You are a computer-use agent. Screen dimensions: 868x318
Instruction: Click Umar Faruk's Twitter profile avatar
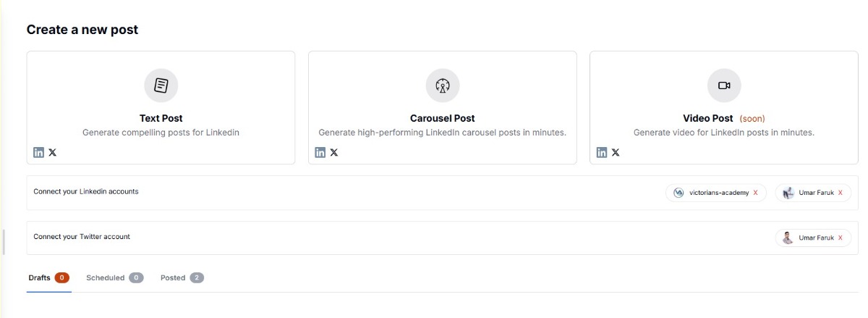[x=788, y=238]
